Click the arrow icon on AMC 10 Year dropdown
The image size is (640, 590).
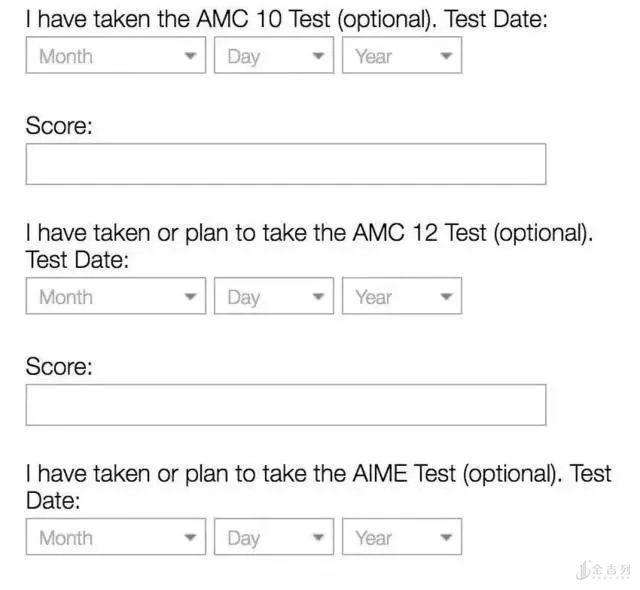tap(446, 57)
